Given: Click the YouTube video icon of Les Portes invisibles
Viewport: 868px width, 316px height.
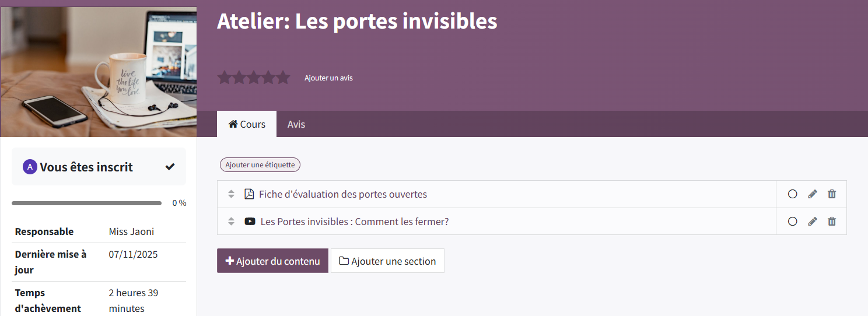Looking at the screenshot, I should [x=250, y=222].
